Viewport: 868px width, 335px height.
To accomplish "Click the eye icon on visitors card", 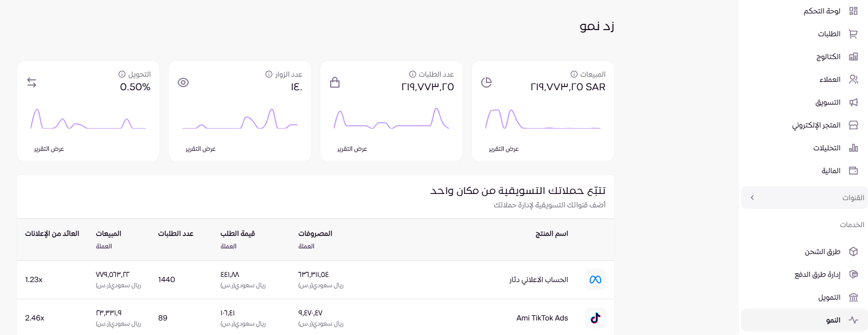I will pos(183,82).
